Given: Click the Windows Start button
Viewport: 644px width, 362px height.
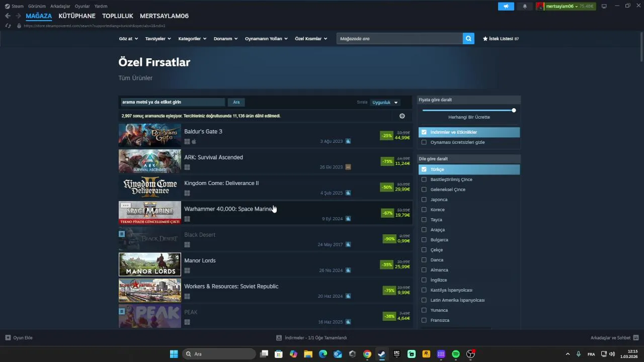Looking at the screenshot, I should click(174, 354).
